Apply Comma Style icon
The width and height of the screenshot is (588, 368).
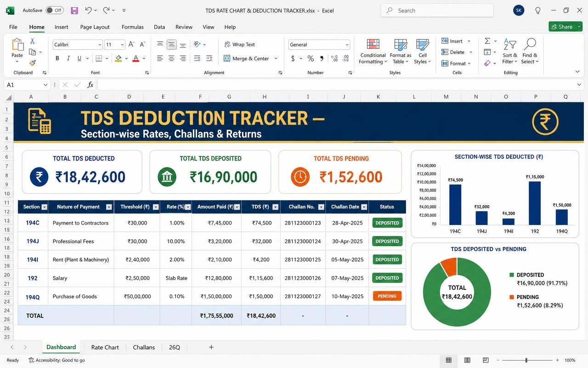tap(322, 58)
